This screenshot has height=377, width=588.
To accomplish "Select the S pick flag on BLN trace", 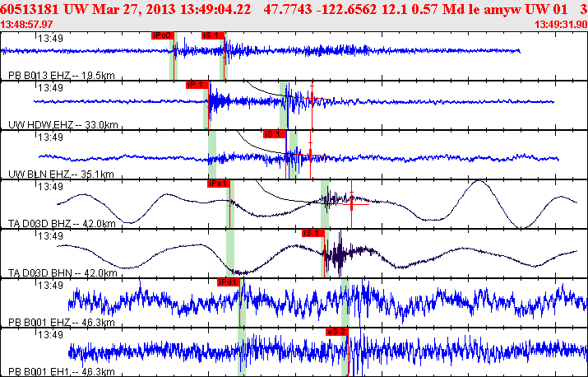I will [274, 133].
